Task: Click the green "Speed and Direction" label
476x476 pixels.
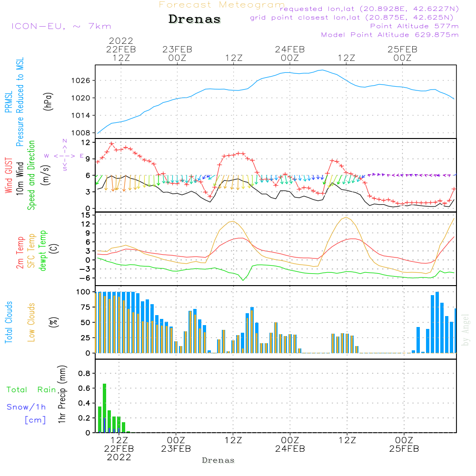Action: 31,175
